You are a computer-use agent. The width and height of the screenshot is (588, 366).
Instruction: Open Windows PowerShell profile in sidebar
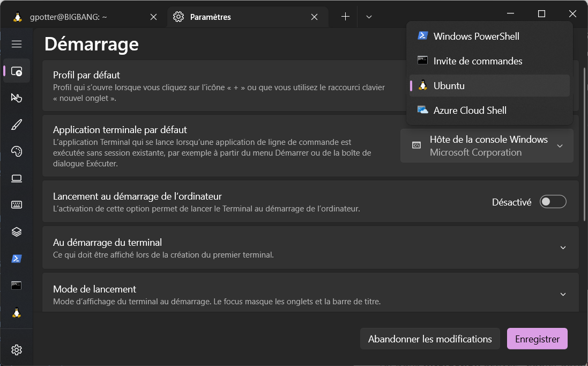click(17, 259)
